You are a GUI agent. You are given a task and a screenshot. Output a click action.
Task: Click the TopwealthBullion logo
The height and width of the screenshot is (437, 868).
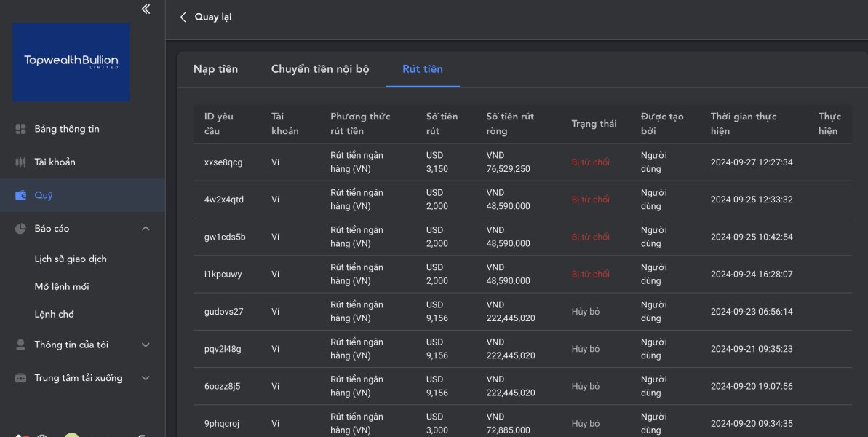point(71,62)
